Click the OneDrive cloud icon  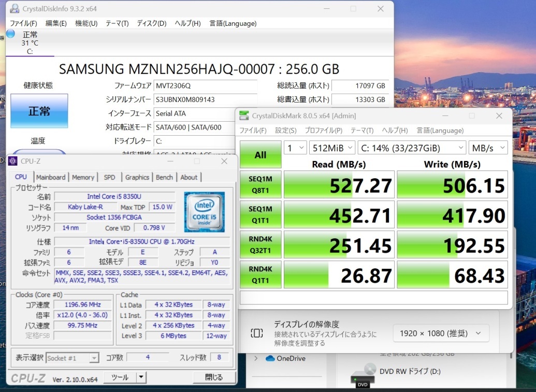270,358
